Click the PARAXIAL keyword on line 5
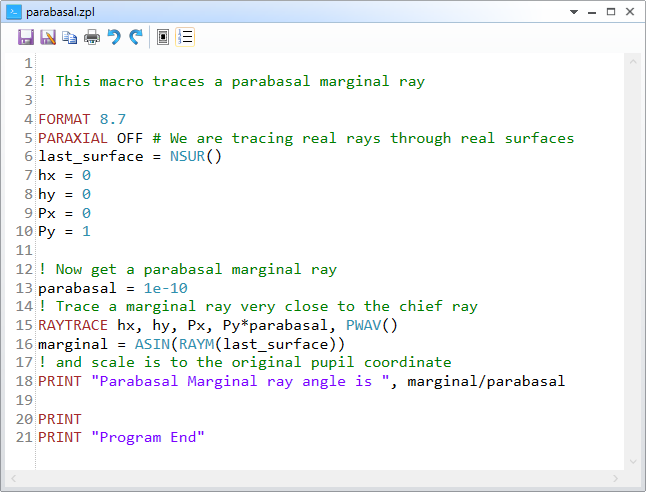646x492 pixels. [x=73, y=138]
